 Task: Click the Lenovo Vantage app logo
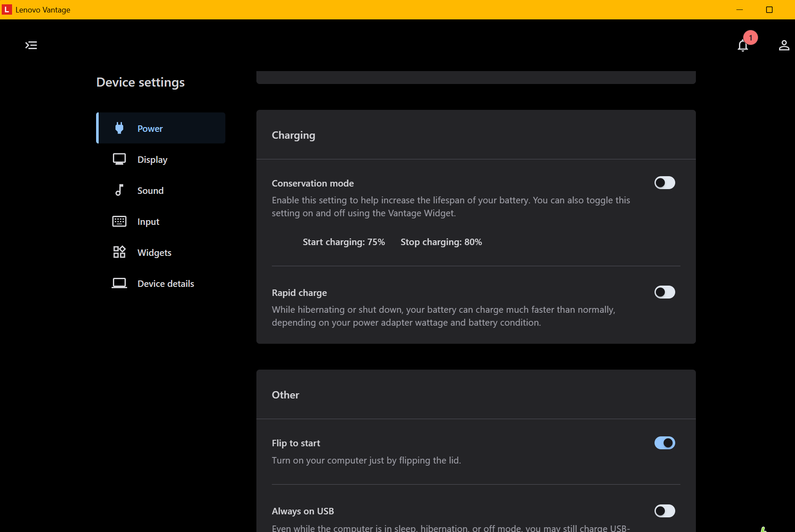[6, 9]
